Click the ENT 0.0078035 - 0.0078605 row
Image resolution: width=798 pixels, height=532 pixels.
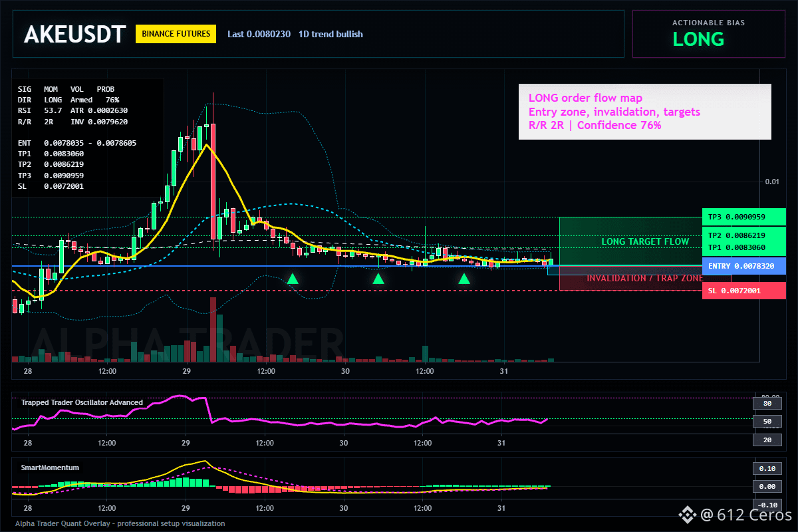click(76, 143)
